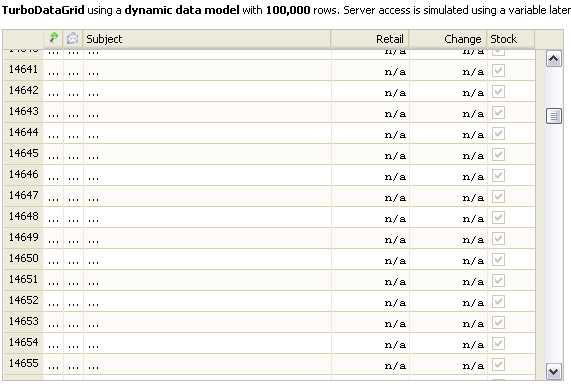Click the envelope column header icon
571x386 pixels.
pyautogui.click(x=73, y=38)
